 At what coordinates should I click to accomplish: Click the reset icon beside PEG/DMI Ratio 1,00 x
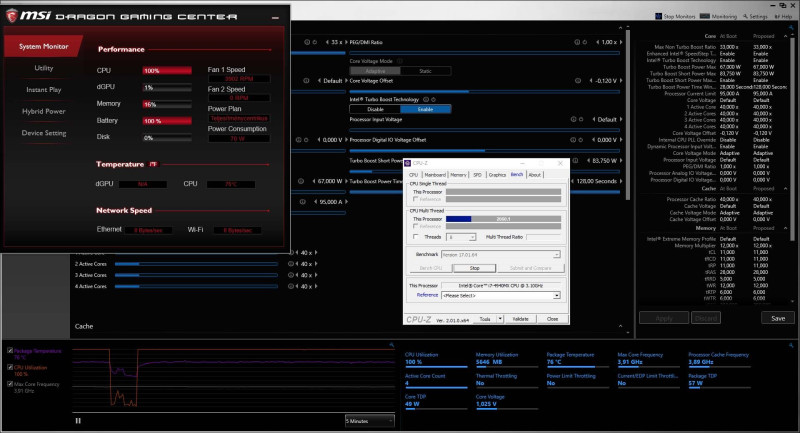(585, 42)
